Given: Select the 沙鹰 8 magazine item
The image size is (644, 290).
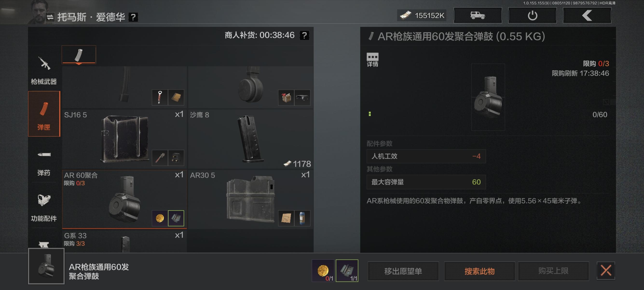Looking at the screenshot, I should 251,139.
